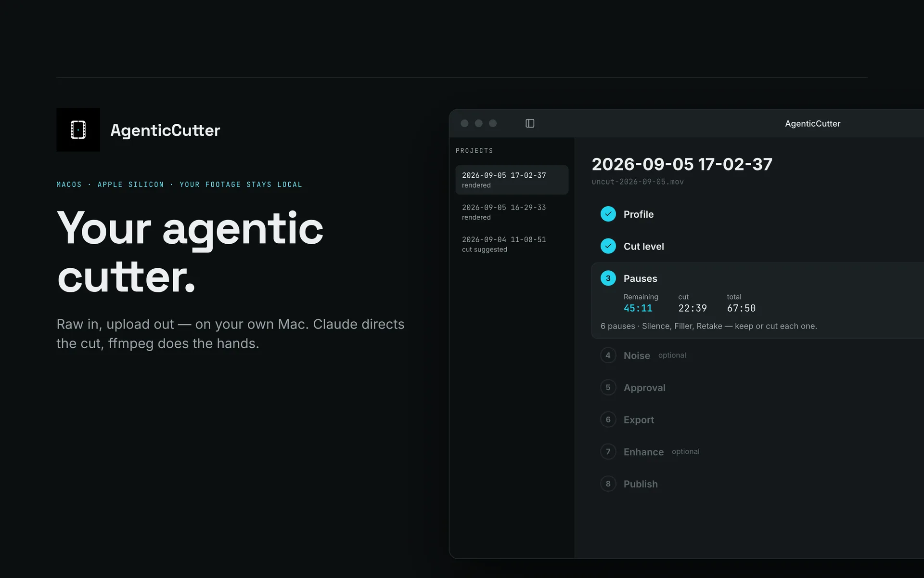Click the step 8 Publish circle badge
Screen dimensions: 924x578
click(608, 484)
